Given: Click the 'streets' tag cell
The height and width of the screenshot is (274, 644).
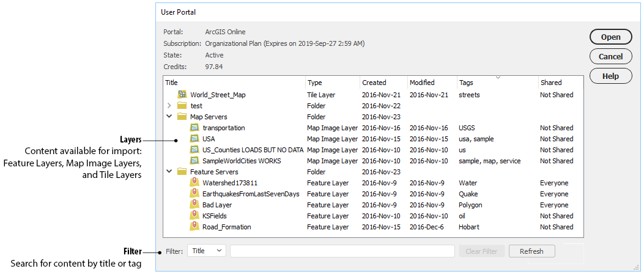Looking at the screenshot, I should (469, 94).
